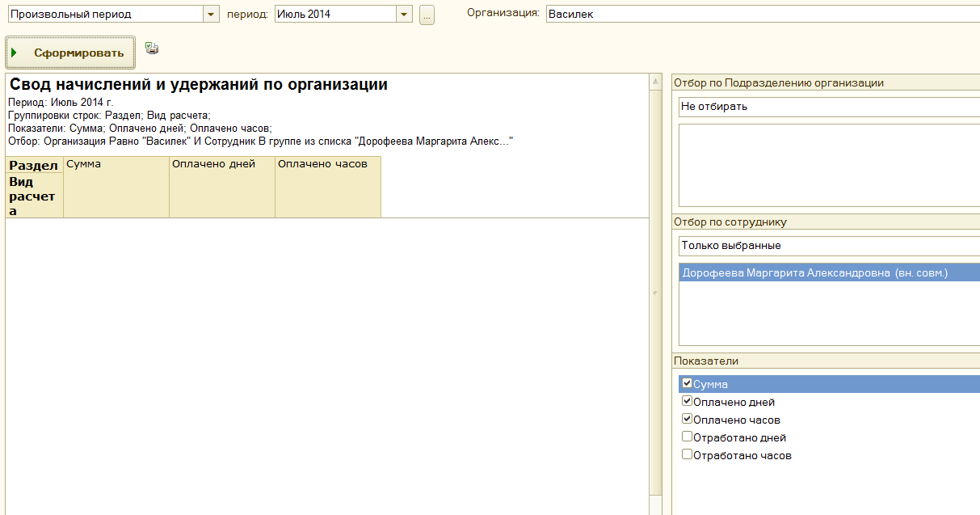
Task: Disable the Оплачено часов indicator
Action: [x=688, y=420]
